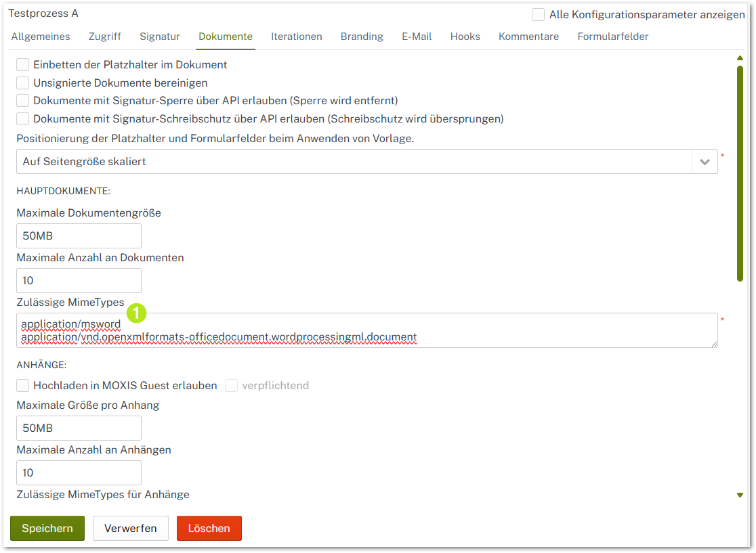Enable Hochladen in MOXIS Guest erlauben
756x553 pixels.
point(23,386)
